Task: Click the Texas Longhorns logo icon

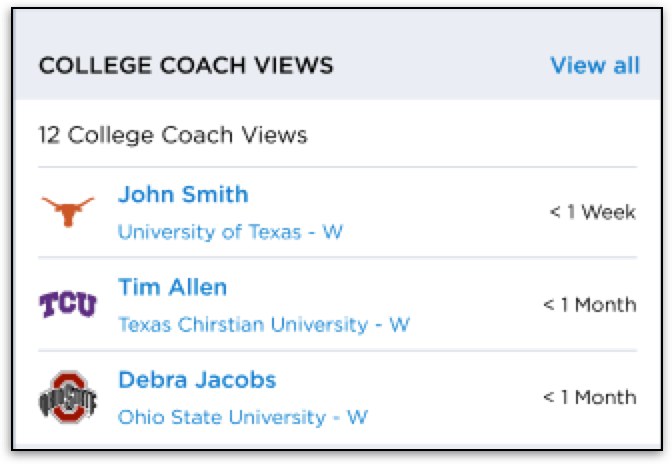Action: coord(68,211)
